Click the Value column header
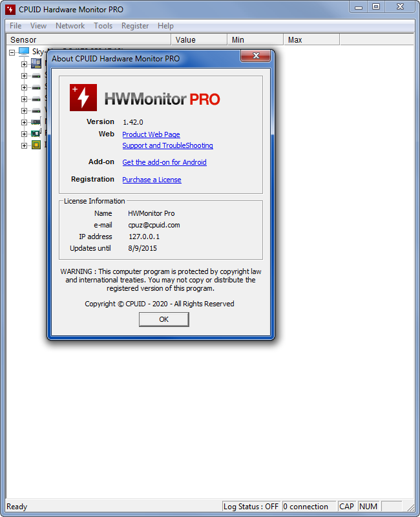This screenshot has width=420, height=517. coord(199,39)
